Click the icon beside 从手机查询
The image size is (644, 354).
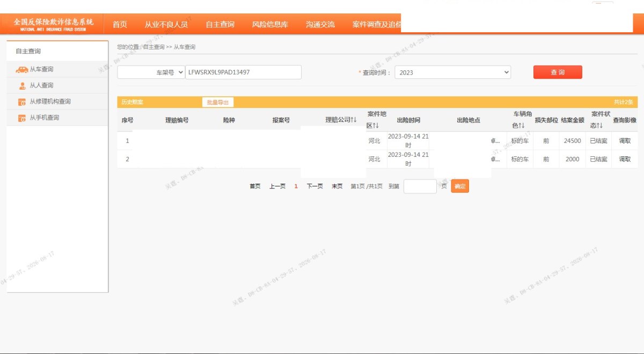[x=22, y=118]
